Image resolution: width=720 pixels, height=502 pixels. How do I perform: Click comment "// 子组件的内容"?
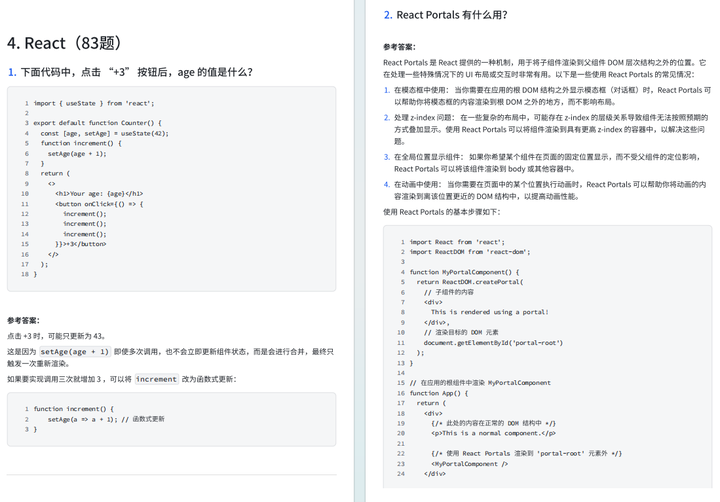pos(449,292)
